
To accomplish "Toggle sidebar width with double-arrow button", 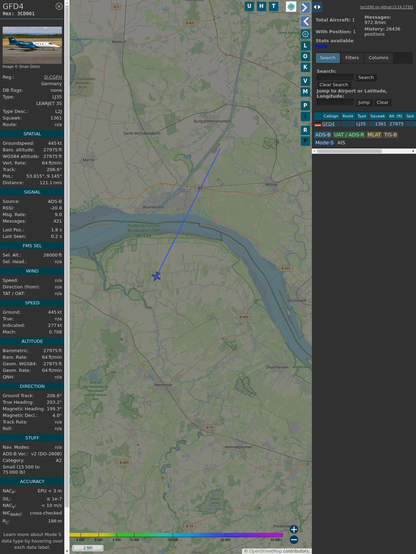I will [x=317, y=7].
